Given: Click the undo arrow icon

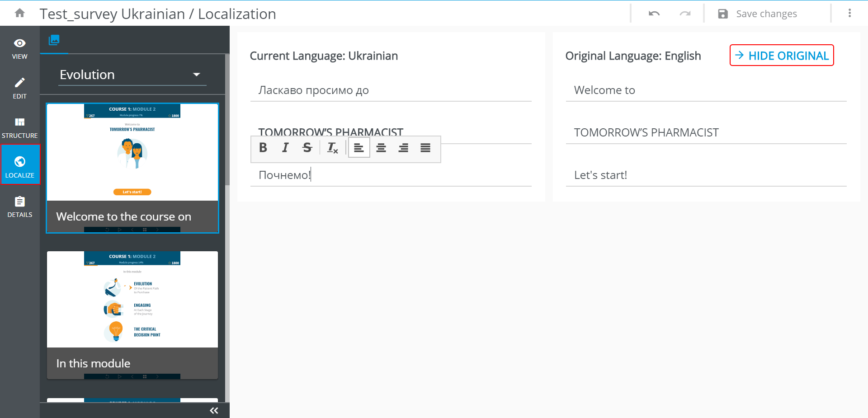Looking at the screenshot, I should [x=654, y=14].
